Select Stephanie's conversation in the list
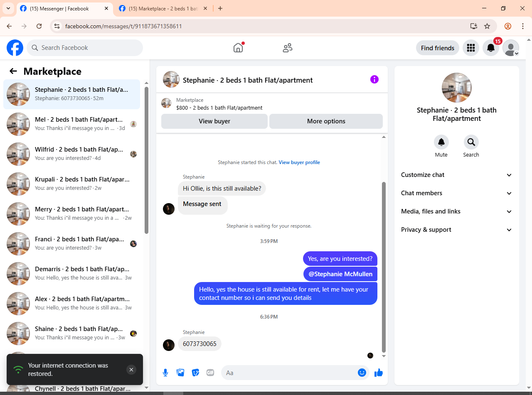Screen dimensions: 532x395 [72, 94]
